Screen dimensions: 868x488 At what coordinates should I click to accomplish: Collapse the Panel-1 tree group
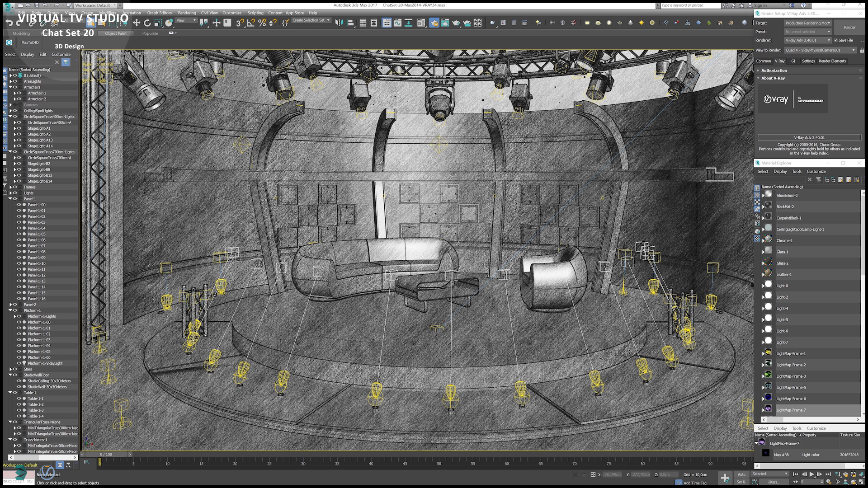pos(10,199)
